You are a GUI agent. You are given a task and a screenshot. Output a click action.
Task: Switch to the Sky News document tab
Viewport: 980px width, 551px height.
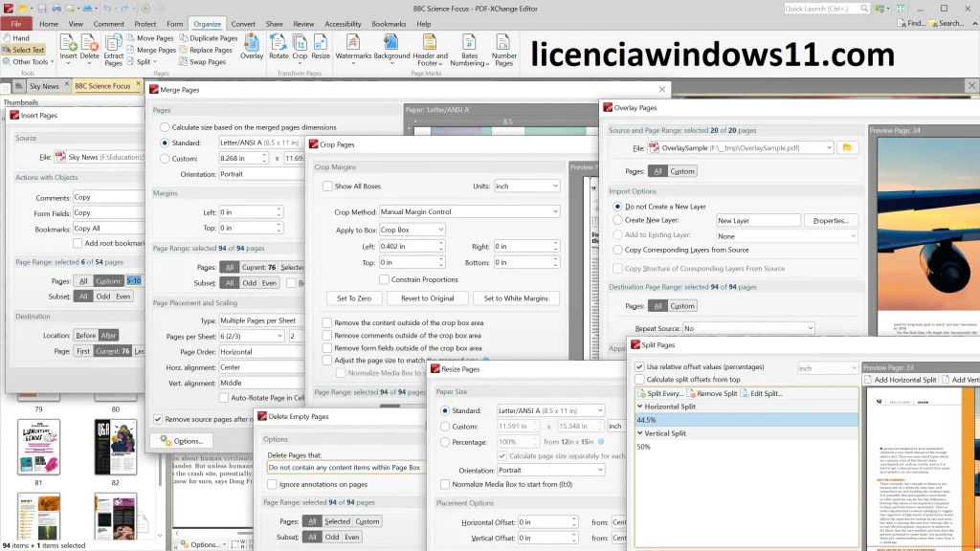tap(44, 86)
